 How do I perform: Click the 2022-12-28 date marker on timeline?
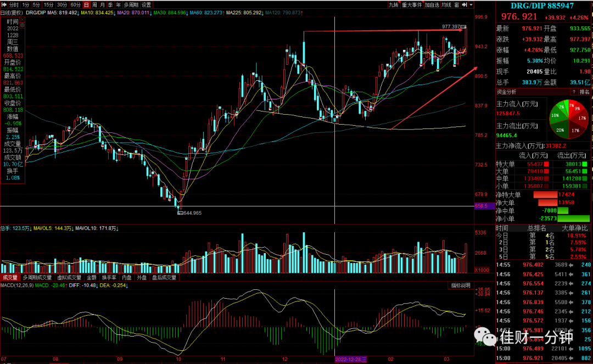click(x=350, y=359)
